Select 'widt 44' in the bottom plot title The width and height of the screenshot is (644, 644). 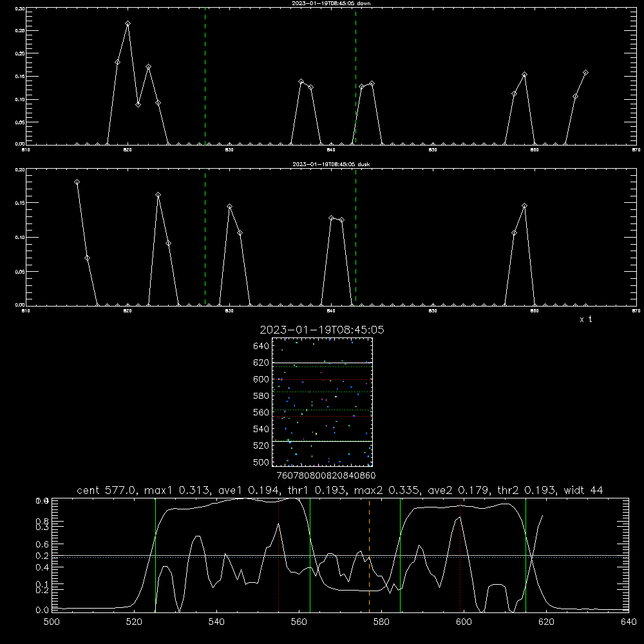[x=583, y=490]
